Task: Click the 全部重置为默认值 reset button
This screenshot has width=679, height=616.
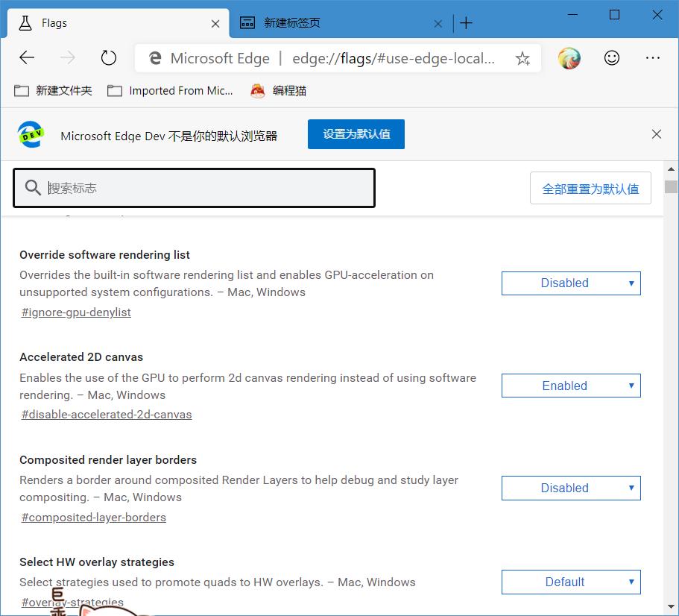Action: click(x=590, y=188)
